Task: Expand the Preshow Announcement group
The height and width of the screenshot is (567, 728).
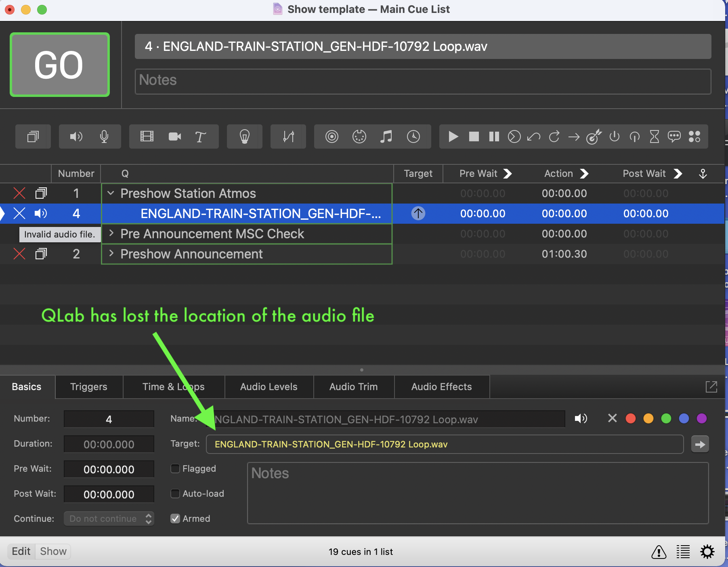Action: click(x=111, y=253)
